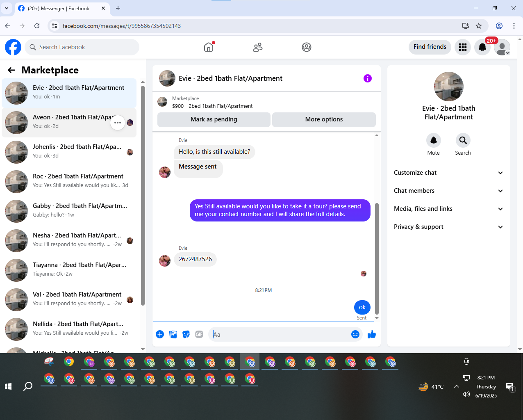View site information icon in address bar
This screenshot has width=523, height=420.
tap(54, 26)
